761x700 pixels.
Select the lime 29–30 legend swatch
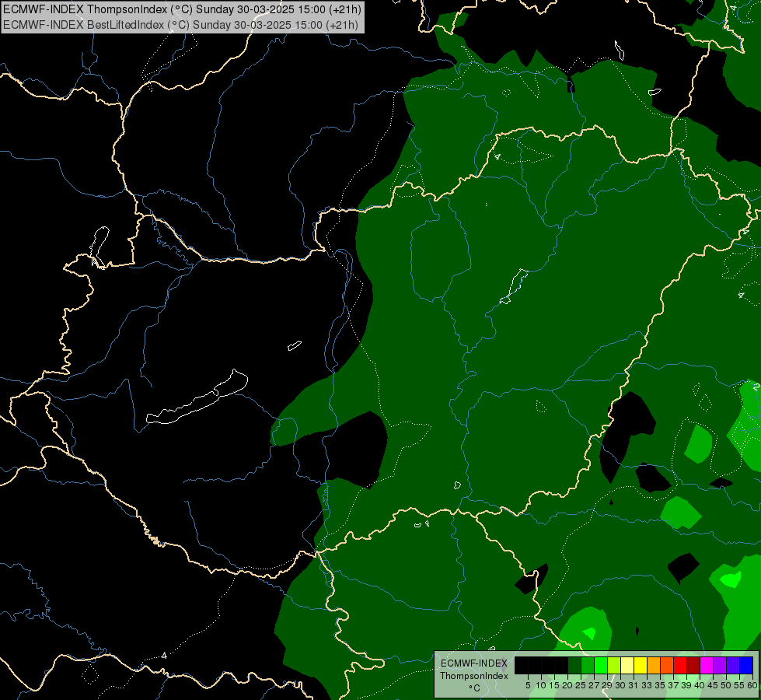[614, 665]
